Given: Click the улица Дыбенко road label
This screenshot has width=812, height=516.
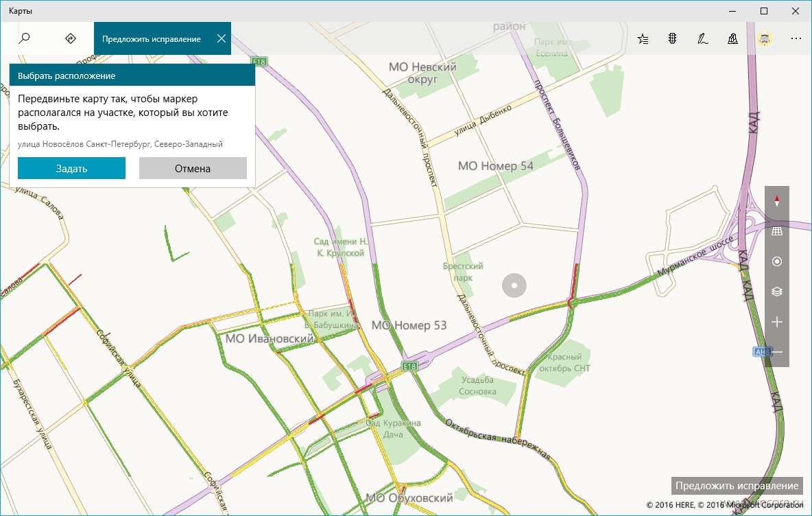Looking at the screenshot, I should 483,120.
